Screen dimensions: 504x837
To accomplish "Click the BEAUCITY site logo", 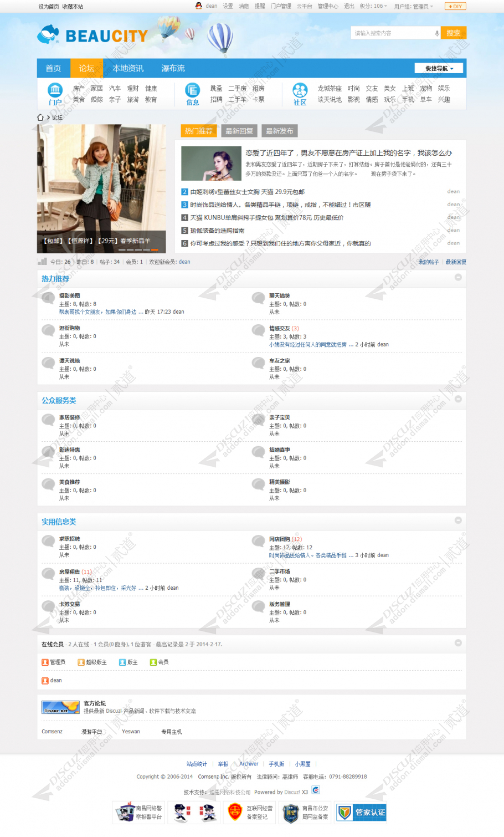I will coord(92,35).
